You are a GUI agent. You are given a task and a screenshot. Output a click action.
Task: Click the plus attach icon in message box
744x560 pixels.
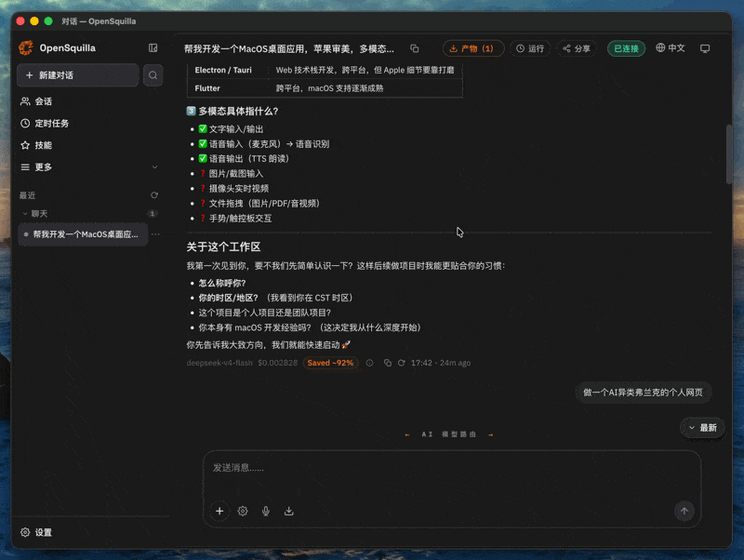(219, 511)
